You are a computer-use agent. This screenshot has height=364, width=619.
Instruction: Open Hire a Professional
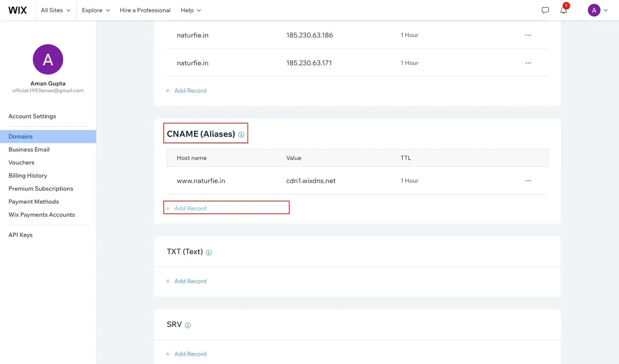(x=145, y=10)
